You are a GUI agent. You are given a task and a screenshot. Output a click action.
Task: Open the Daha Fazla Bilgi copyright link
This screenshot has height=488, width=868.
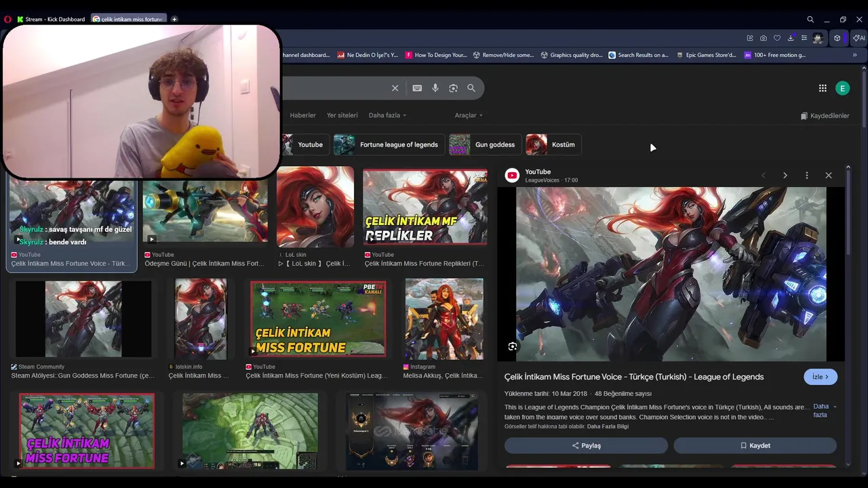pos(608,426)
